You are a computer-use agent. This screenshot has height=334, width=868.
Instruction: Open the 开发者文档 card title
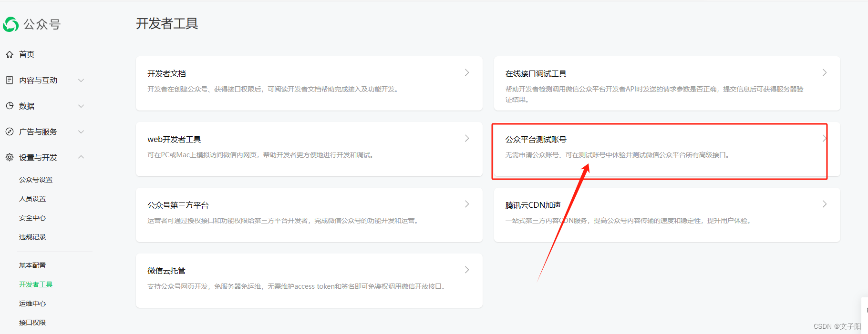tap(166, 73)
